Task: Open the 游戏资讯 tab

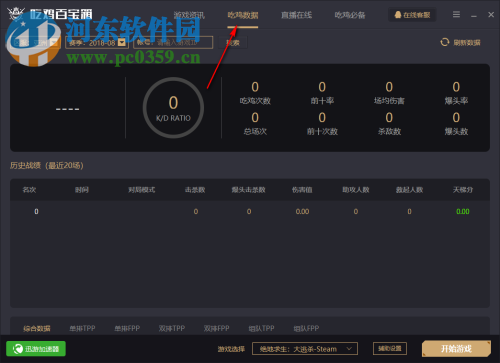Action: click(189, 15)
